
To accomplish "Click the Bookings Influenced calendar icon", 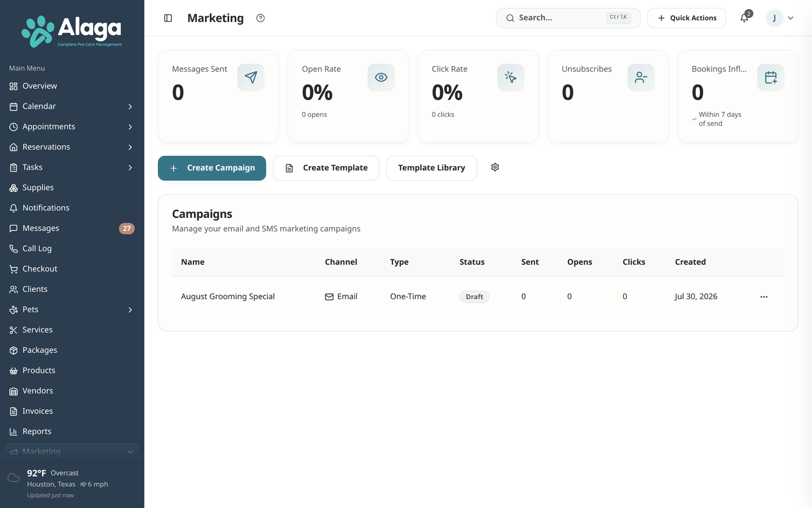I will pos(771,77).
